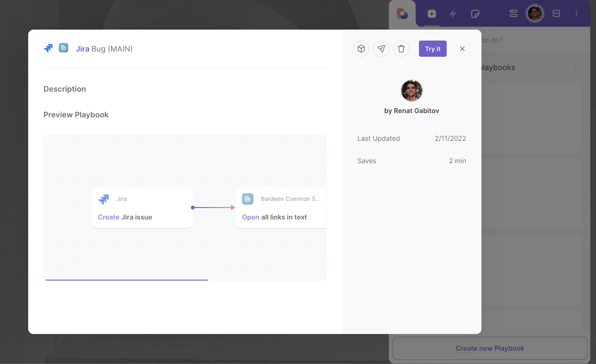Click the author name by Renat Gabitov
Image resolution: width=596 pixels, height=364 pixels.
tap(412, 111)
